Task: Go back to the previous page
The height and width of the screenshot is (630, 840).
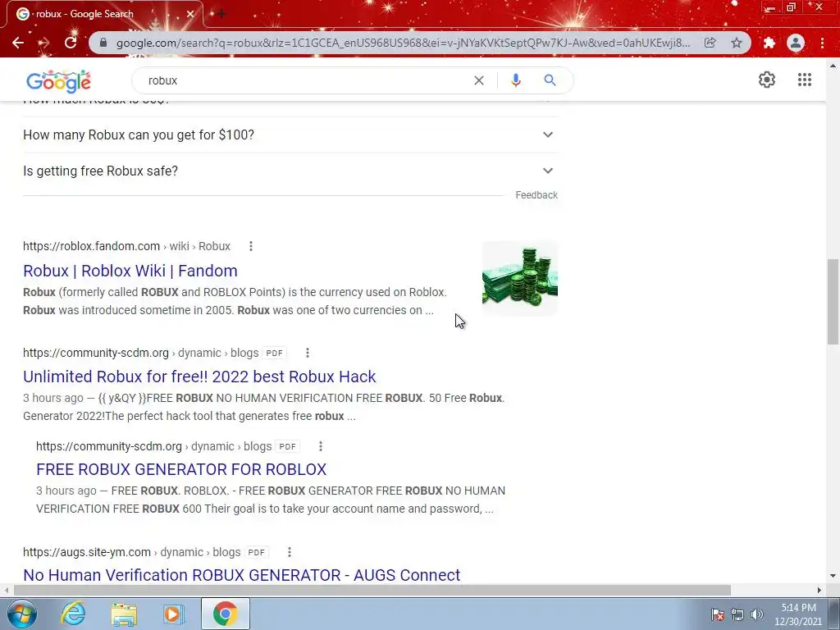Action: tap(18, 43)
